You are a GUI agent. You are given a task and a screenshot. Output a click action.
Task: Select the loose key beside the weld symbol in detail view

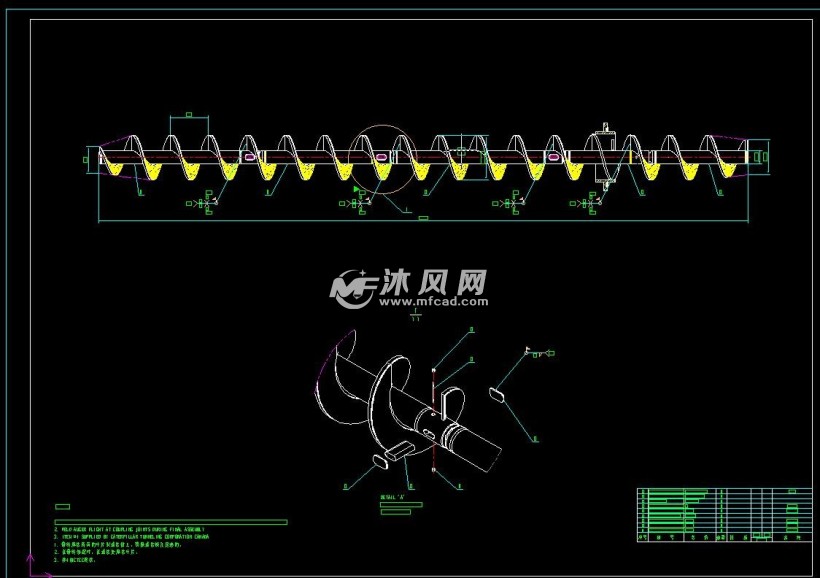pyautogui.click(x=496, y=394)
